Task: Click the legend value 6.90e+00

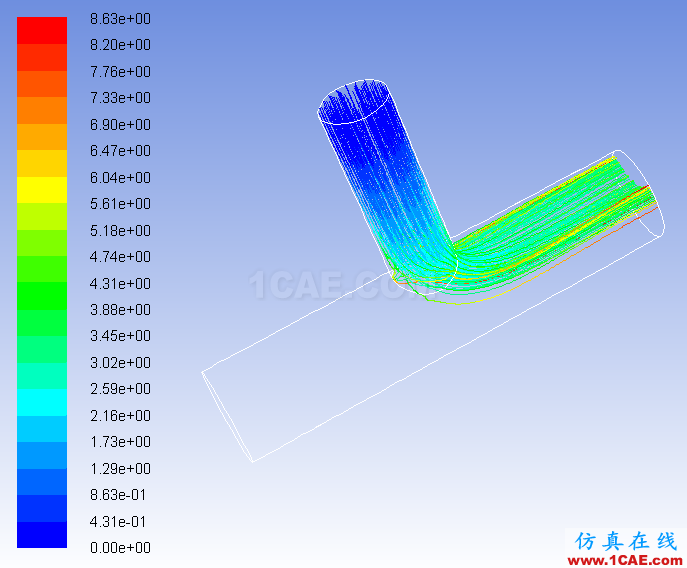Action: (120, 124)
